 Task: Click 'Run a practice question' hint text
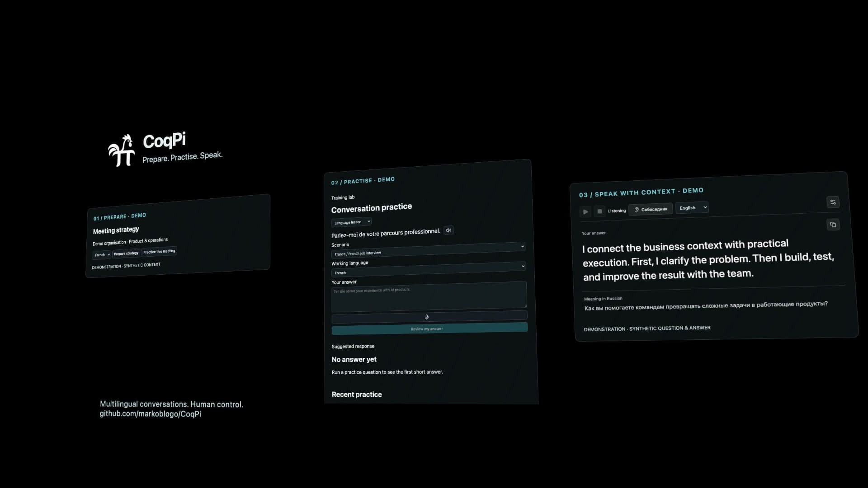point(387,372)
